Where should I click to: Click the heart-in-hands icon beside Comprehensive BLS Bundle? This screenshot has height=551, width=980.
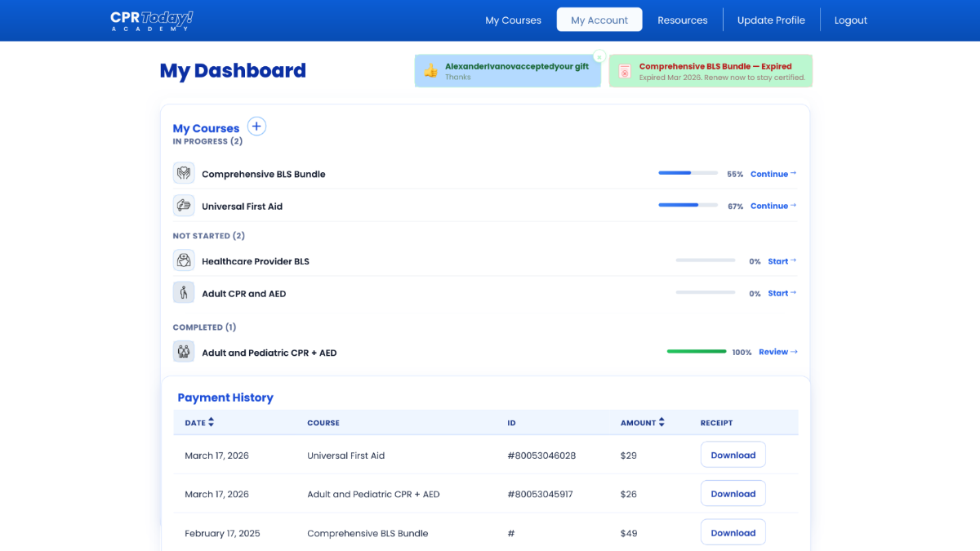pos(184,173)
